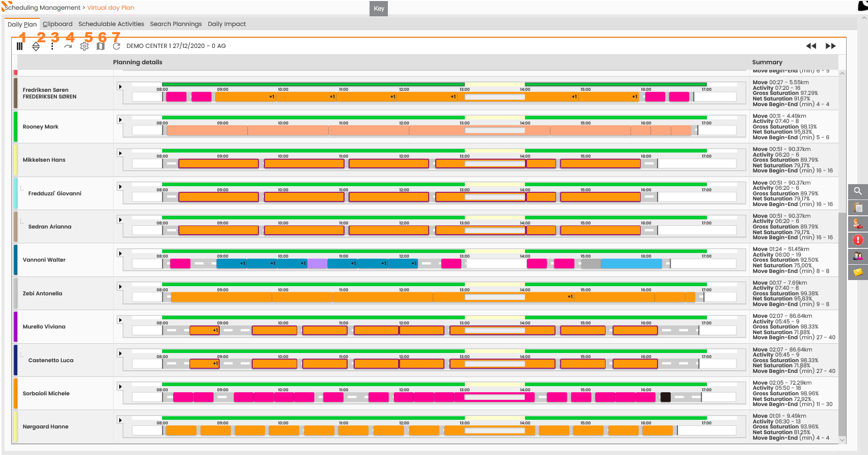Viewport: 868px width, 455px height.
Task: Open the magnifier search sidebar icon
Action: [x=858, y=191]
